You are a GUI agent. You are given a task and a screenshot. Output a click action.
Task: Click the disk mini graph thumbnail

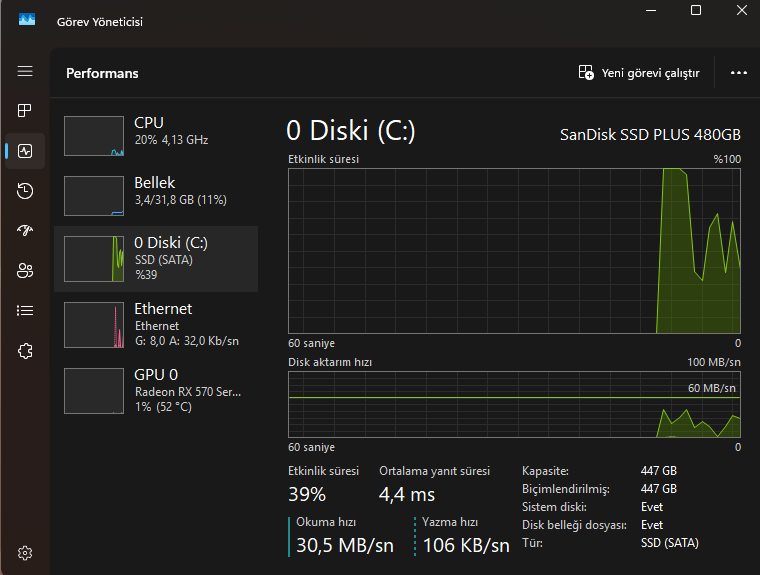(94, 259)
